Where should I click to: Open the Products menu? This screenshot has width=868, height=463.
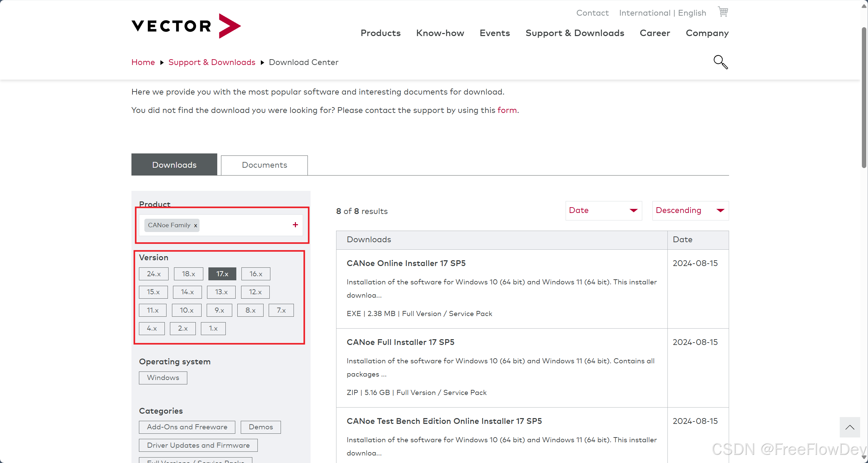click(x=380, y=33)
